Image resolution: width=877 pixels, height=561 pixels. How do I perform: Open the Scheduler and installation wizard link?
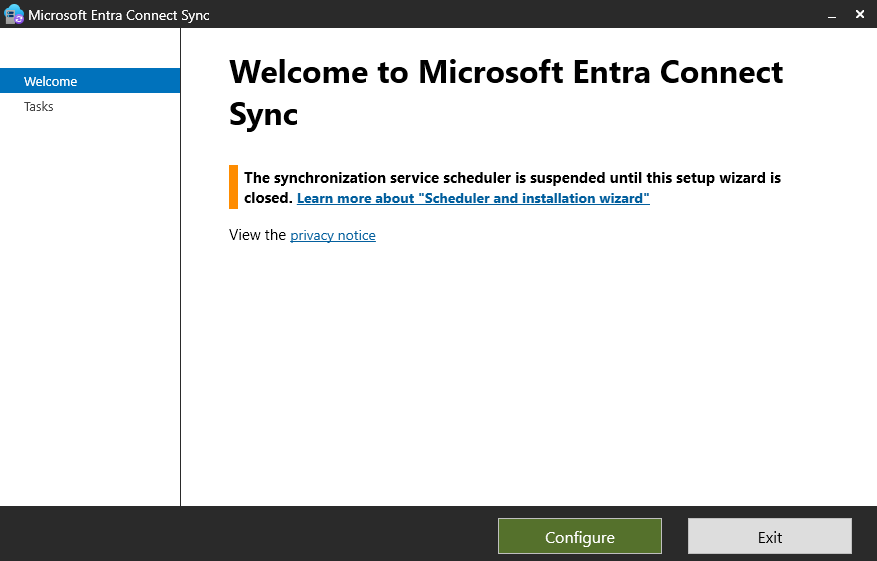473,198
